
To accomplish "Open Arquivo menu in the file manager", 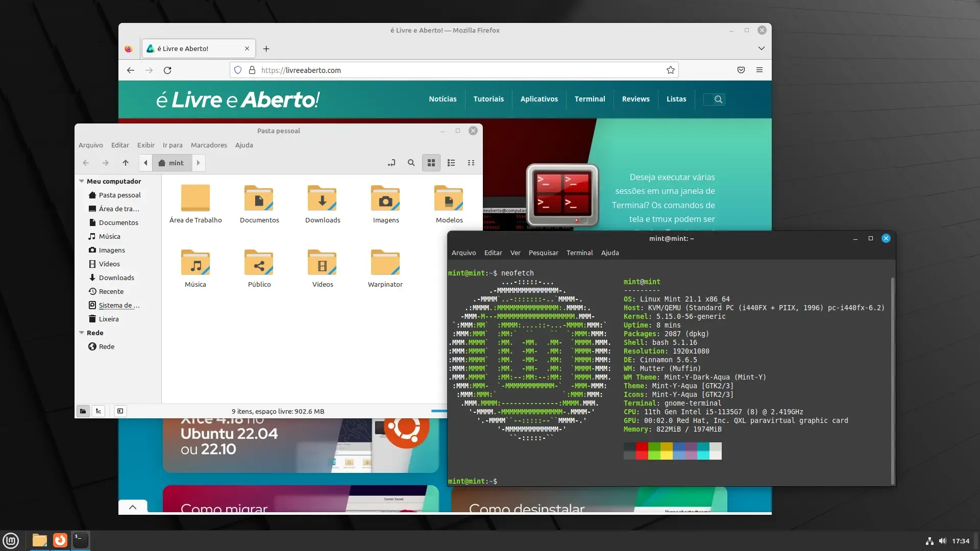I will [91, 145].
